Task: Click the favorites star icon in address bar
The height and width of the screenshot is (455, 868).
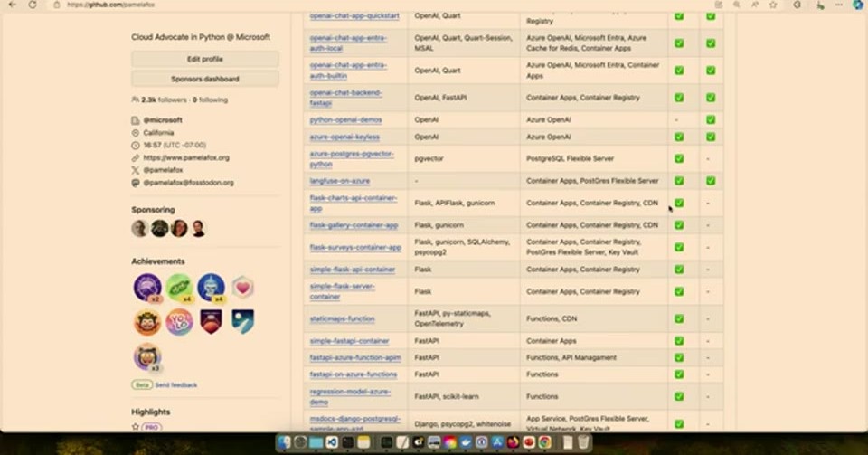Action: click(773, 5)
